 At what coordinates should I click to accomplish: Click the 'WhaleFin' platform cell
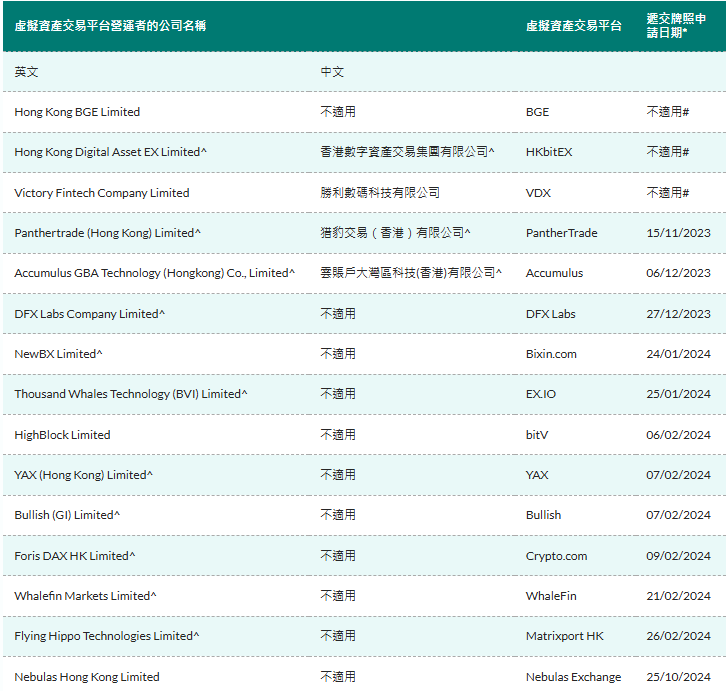(551, 596)
